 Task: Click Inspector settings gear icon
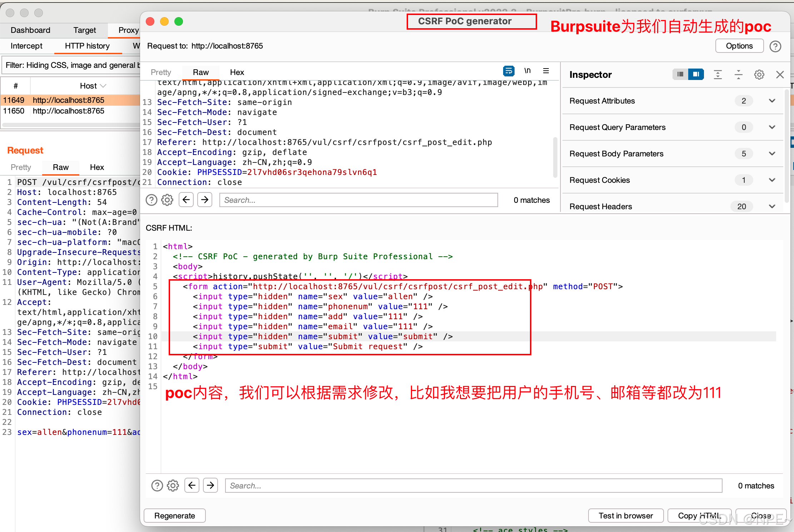(x=759, y=75)
